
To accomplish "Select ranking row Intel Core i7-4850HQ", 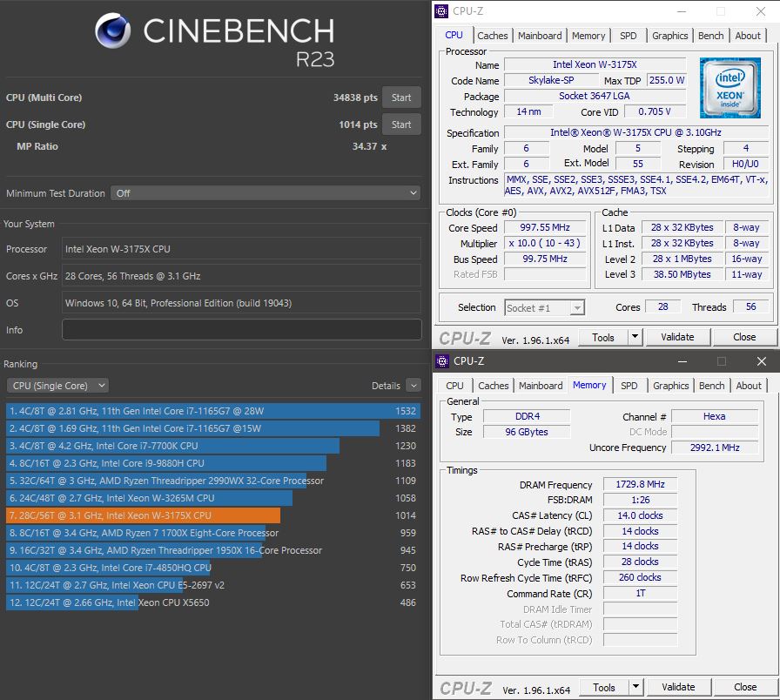I will tap(213, 568).
